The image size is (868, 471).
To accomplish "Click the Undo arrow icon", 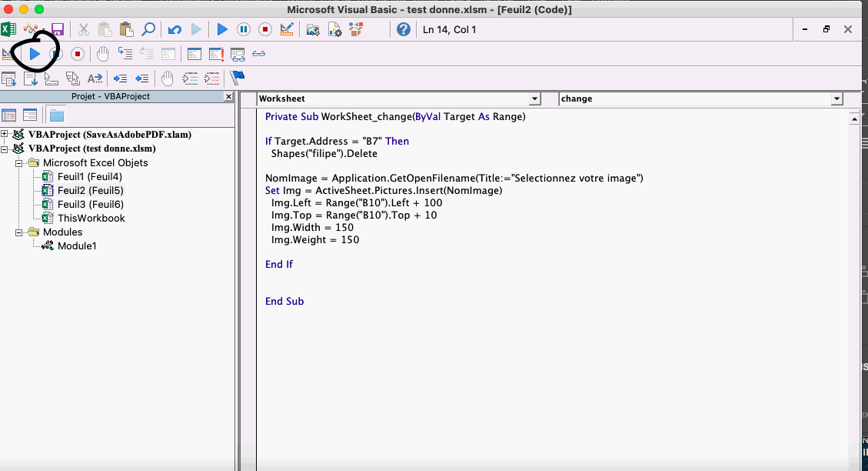I will (175, 30).
